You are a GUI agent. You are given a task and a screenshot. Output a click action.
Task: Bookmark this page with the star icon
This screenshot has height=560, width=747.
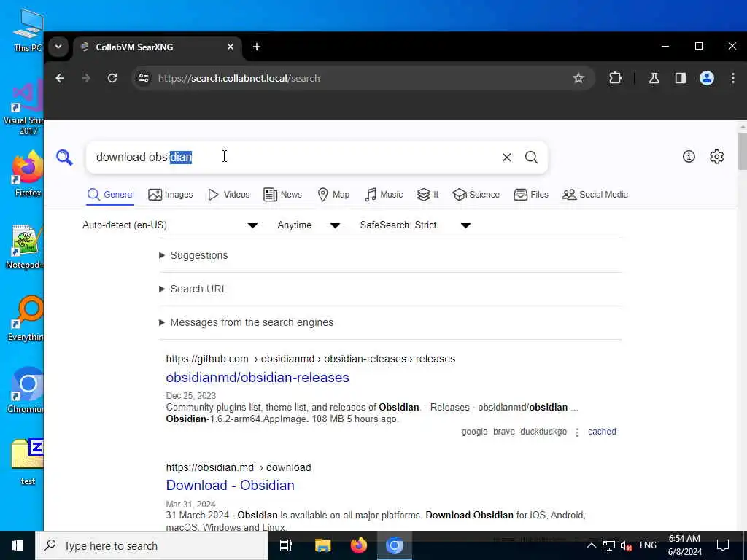click(578, 78)
